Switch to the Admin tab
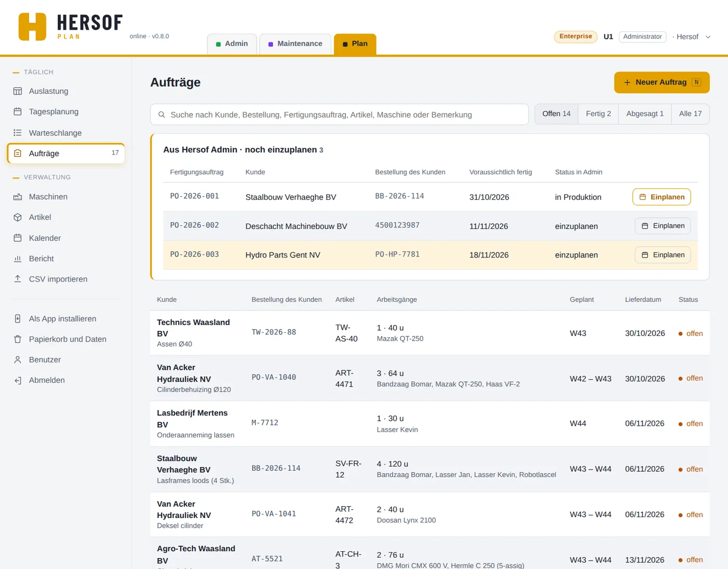Image resolution: width=728 pixels, height=569 pixels. [x=232, y=44]
